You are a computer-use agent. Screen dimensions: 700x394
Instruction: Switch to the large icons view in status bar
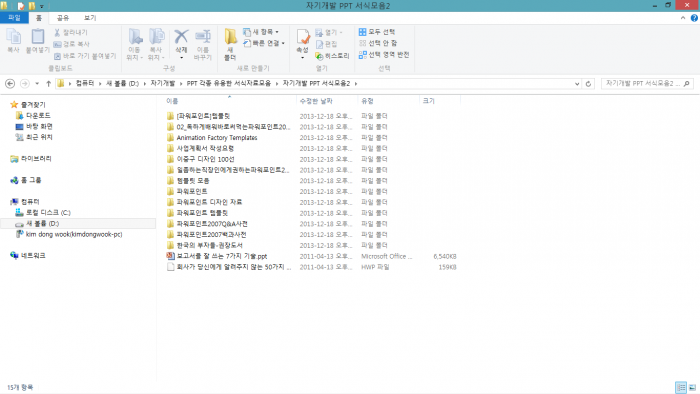tap(692, 387)
